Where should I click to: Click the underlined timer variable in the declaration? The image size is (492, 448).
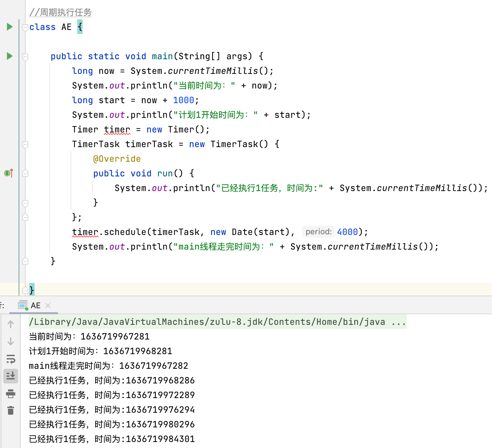click(117, 129)
